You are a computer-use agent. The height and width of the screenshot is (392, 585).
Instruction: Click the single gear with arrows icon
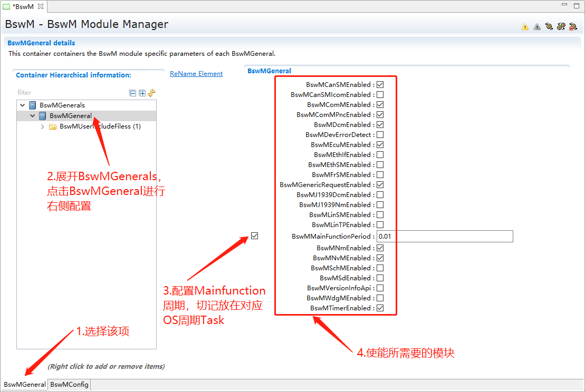coord(549,26)
